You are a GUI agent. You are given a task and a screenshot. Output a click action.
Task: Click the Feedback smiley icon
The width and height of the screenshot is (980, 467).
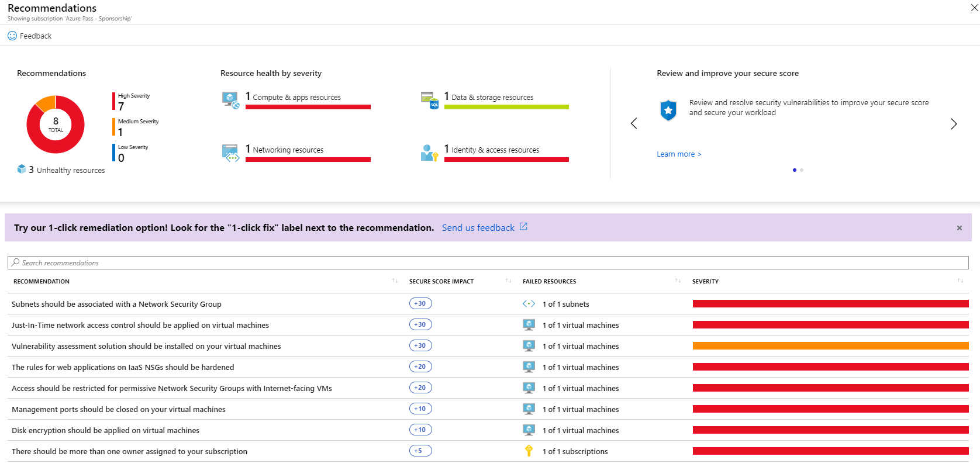12,36
